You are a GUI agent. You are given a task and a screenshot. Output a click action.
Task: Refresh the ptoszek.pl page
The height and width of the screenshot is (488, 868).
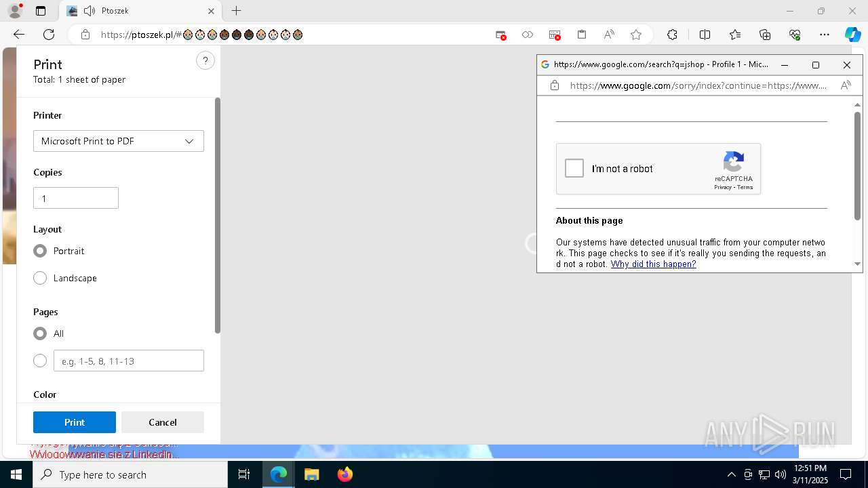(49, 35)
